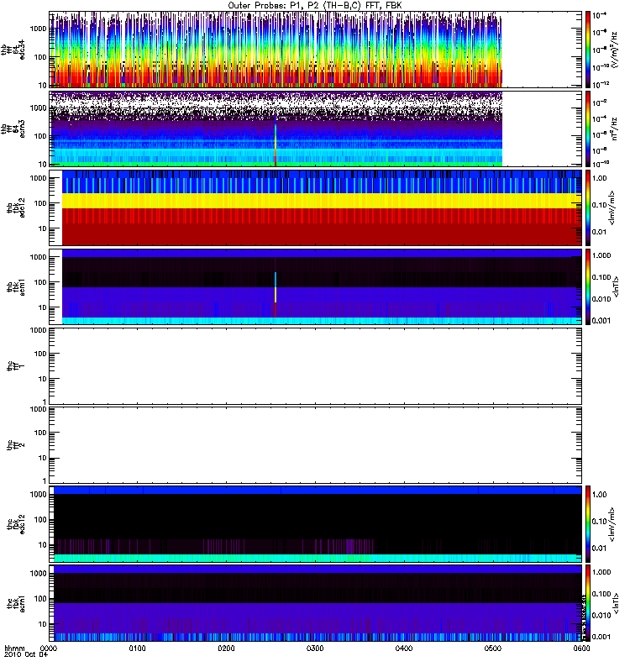Click the '(V/m)²/Hz' color bar unit label
Image resolution: width=630 pixels, height=672 pixels.
615,50
